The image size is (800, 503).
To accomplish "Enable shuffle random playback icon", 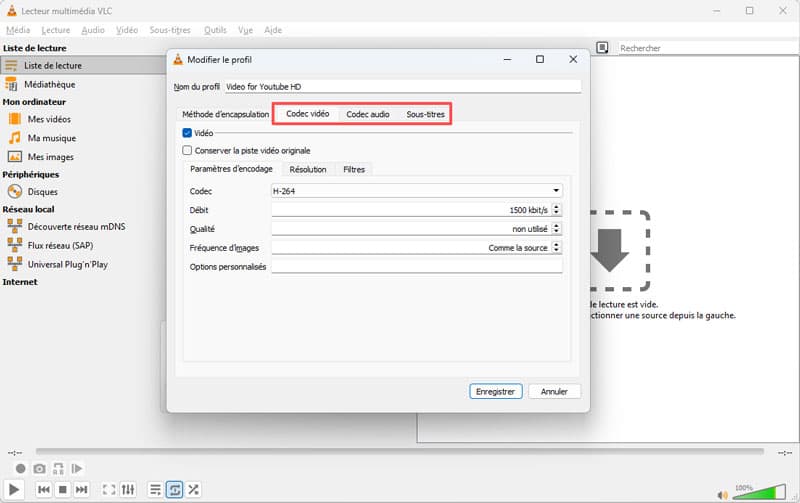I will click(193, 489).
